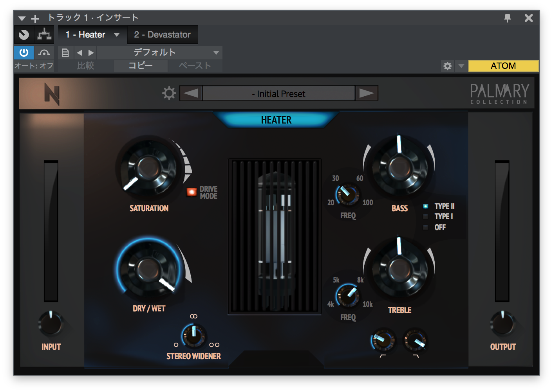Click the 比較 compare button

pos(86,66)
